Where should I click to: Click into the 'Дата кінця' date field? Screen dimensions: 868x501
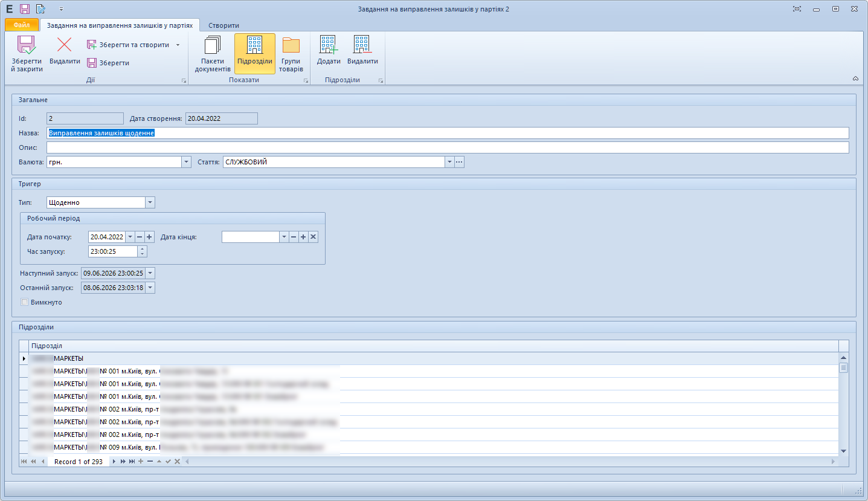[251, 237]
